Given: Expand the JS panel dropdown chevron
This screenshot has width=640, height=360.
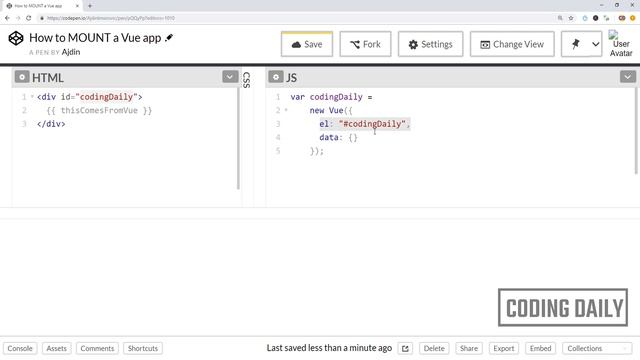Looking at the screenshot, I should coord(628,77).
